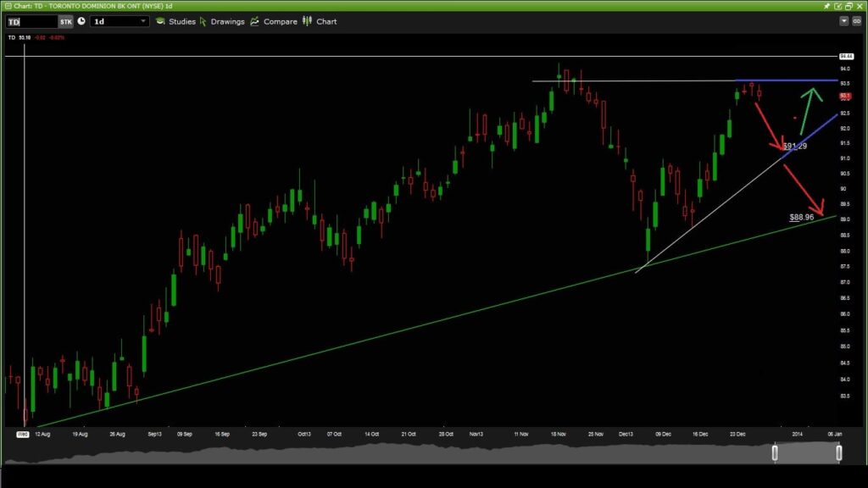The width and height of the screenshot is (868, 488).
Task: Open the Studies menu icon
Action: (161, 21)
